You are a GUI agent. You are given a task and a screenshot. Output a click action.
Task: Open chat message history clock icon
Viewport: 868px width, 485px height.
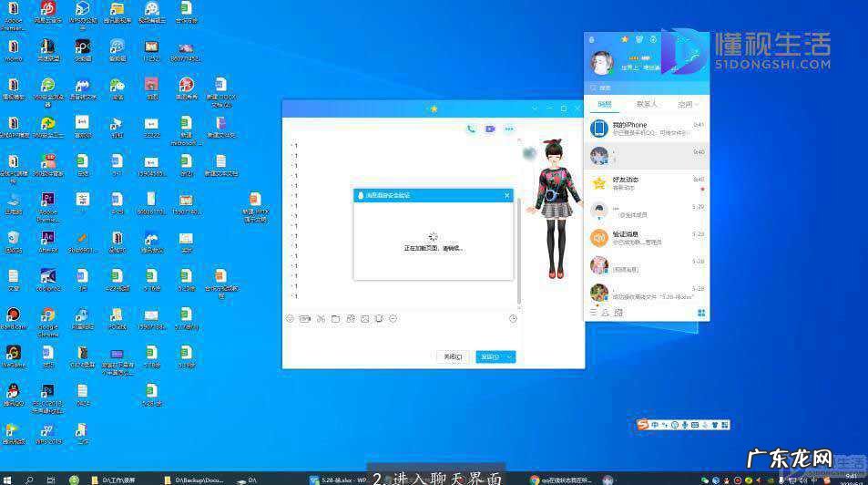(x=513, y=319)
